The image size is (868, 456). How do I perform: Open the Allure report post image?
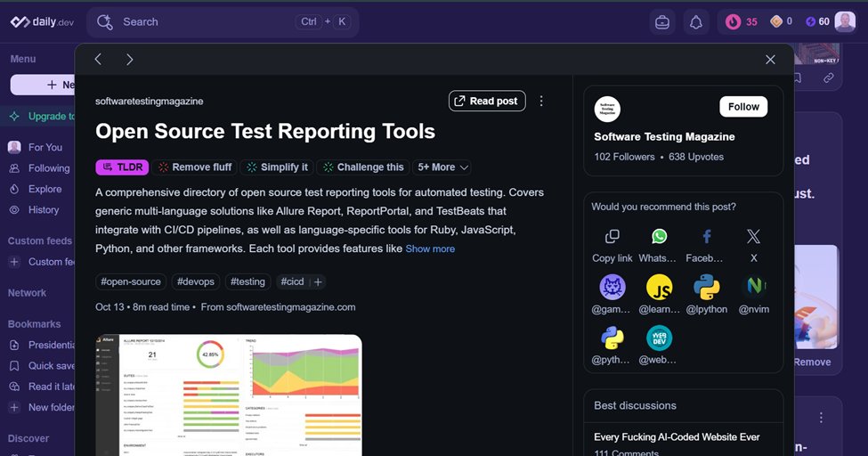click(229, 395)
